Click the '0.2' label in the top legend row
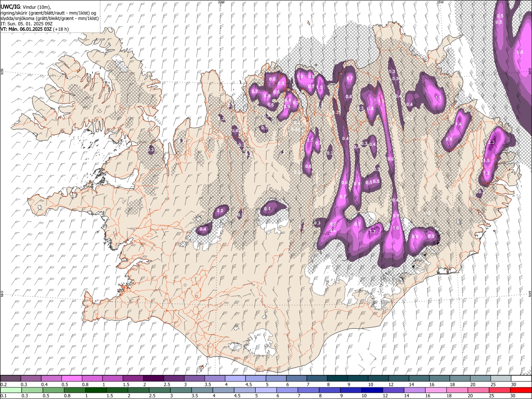The height and width of the screenshot is (399, 532). click(3, 384)
